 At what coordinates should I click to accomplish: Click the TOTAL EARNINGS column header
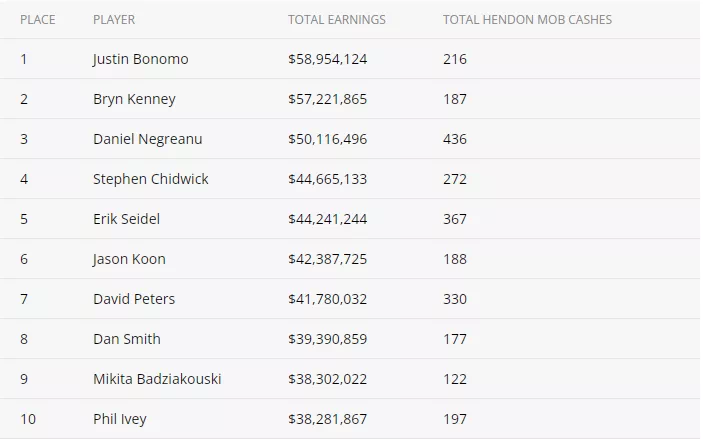(336, 19)
